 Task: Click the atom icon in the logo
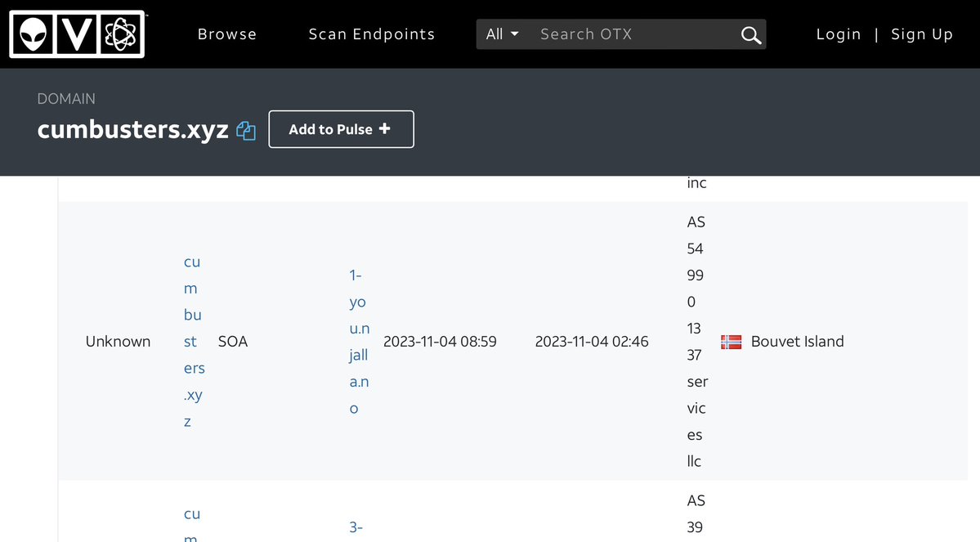[x=123, y=34]
